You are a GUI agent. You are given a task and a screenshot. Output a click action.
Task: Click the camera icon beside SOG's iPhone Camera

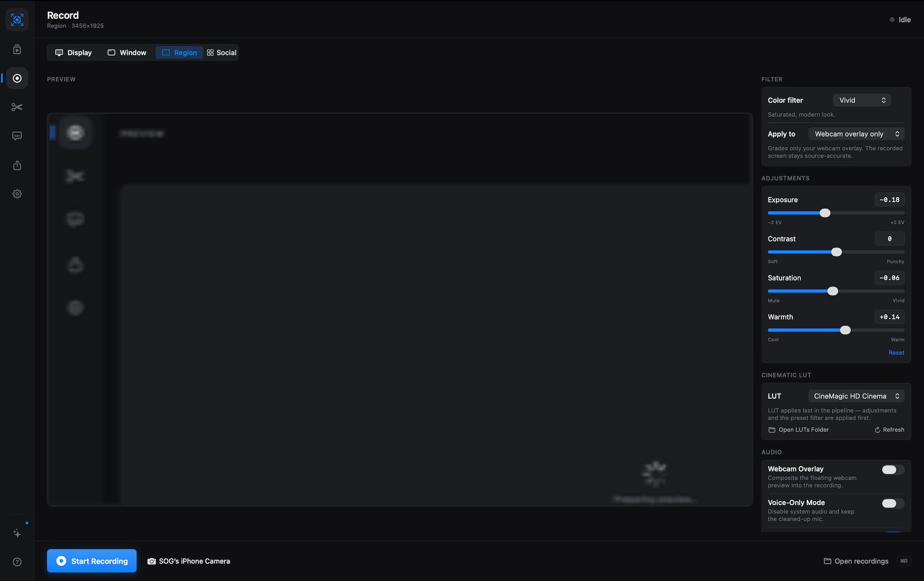pos(152,561)
